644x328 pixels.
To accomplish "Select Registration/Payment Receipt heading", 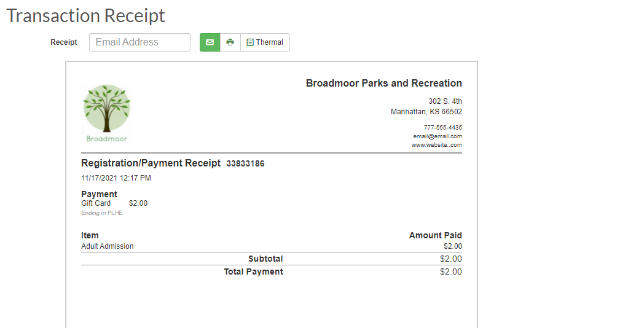I will coord(151,163).
